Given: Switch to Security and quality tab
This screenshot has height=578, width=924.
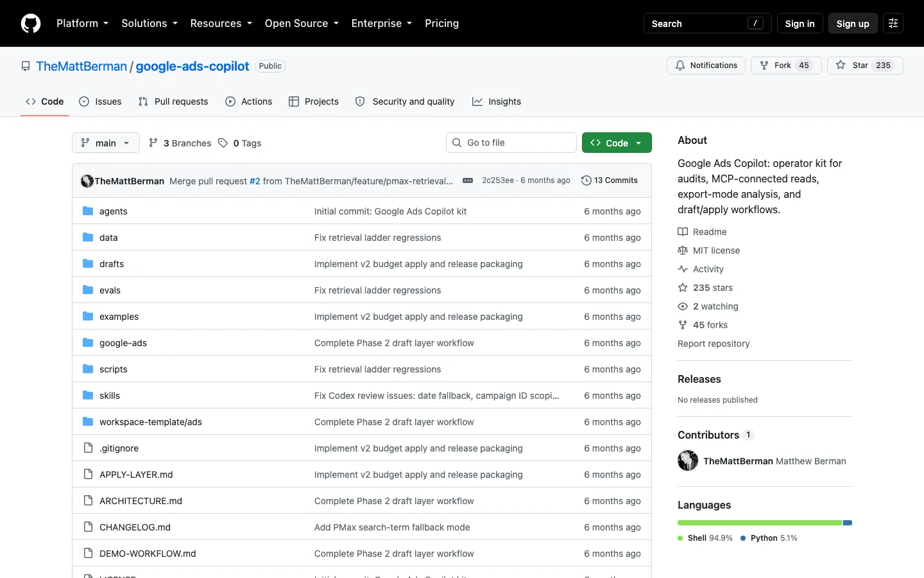Looking at the screenshot, I should [405, 101].
